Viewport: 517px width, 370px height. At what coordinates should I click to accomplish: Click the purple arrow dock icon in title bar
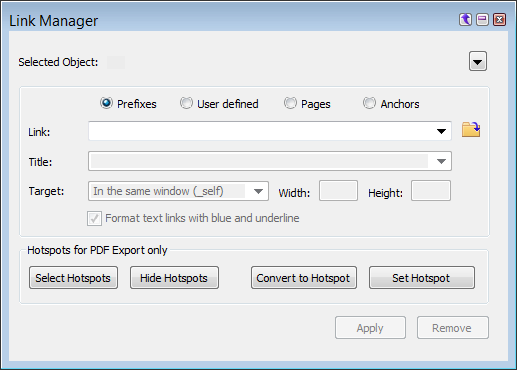465,20
